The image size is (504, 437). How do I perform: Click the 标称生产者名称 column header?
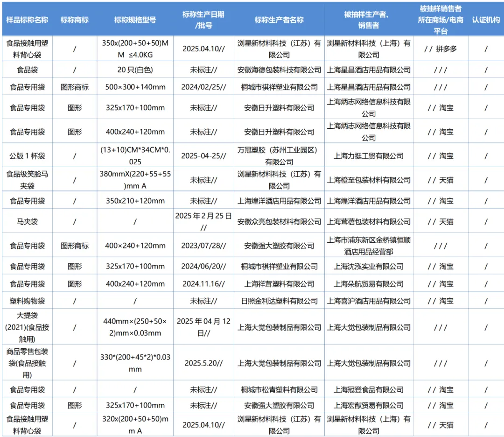tap(279, 20)
